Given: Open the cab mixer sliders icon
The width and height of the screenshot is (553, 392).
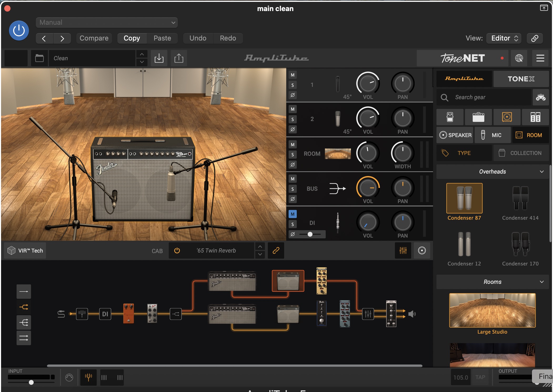Looking at the screenshot, I should coord(403,250).
